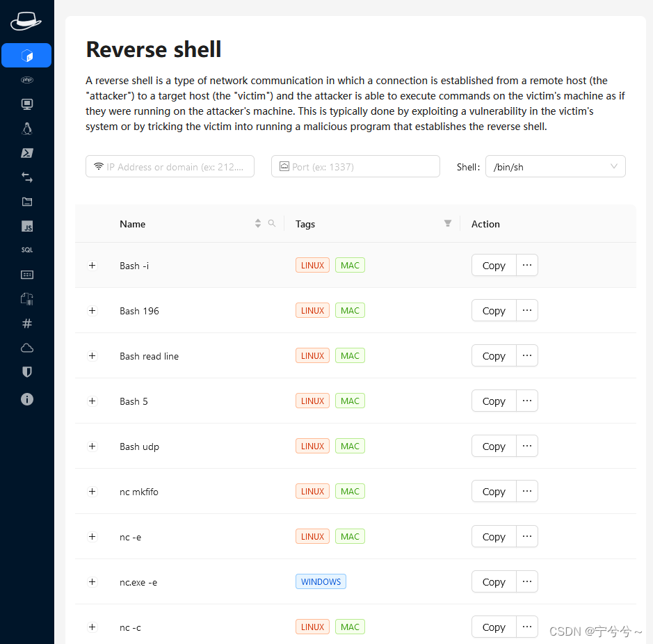Copy the Bash 196 payload
The height and width of the screenshot is (644, 653).
click(x=494, y=311)
